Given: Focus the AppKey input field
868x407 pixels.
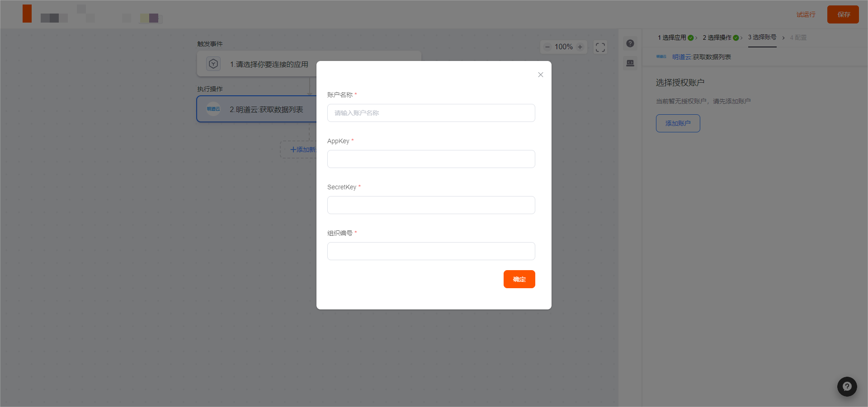Looking at the screenshot, I should pyautogui.click(x=431, y=159).
